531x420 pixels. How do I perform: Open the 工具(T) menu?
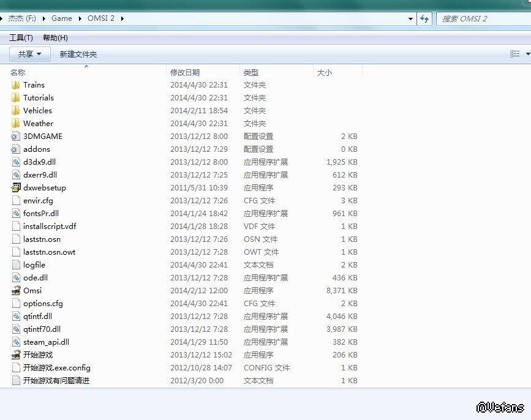[x=21, y=38]
